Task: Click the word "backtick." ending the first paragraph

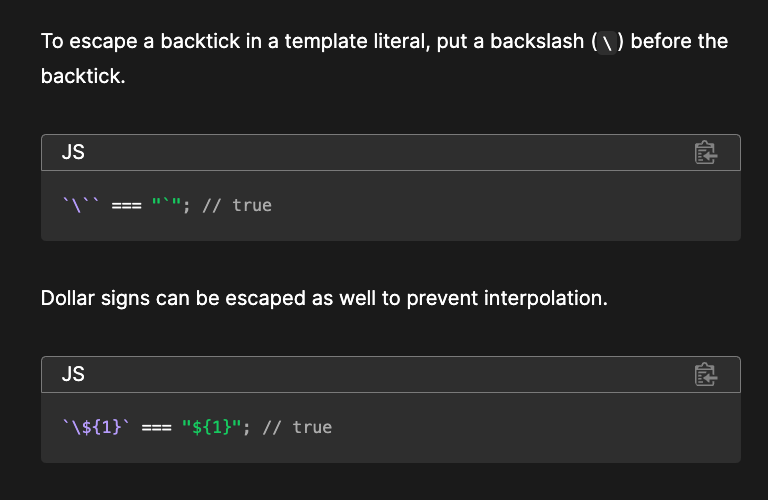Action: [83, 76]
